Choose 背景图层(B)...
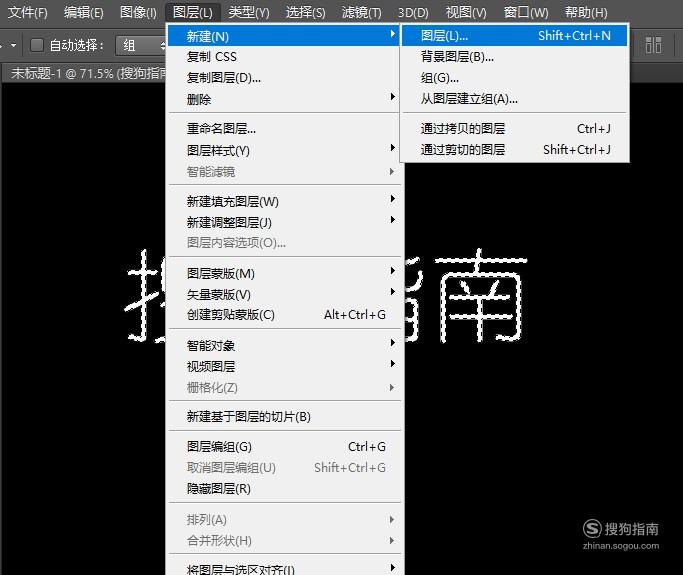 (514, 57)
